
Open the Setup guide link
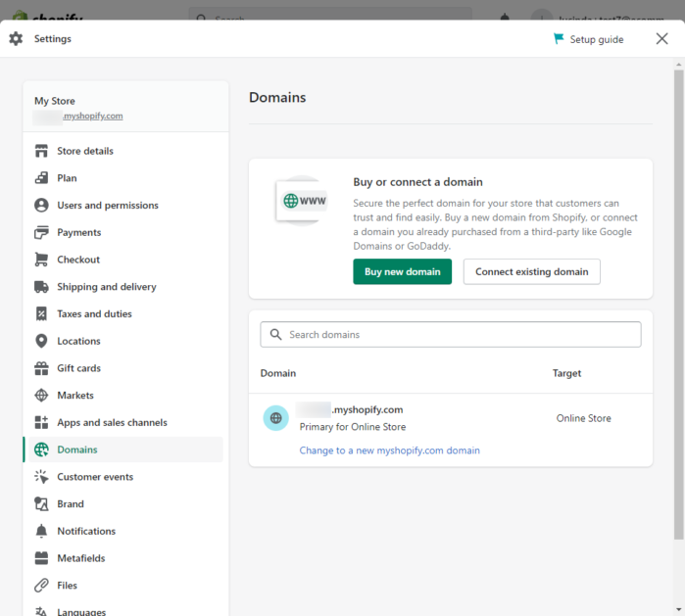click(x=588, y=39)
